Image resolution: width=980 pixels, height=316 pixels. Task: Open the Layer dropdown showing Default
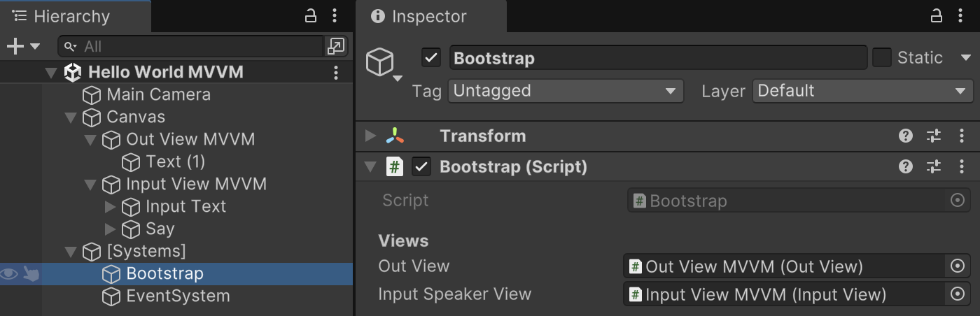pos(862,91)
